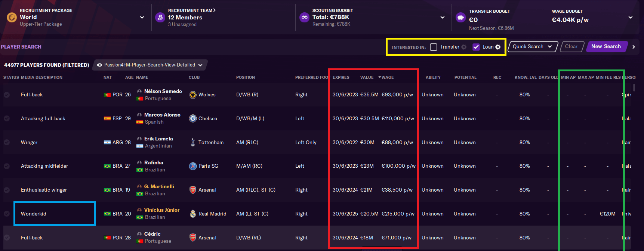Open Recruitment Team heading chevron
Image resolution: width=644 pixels, height=251 pixels.
click(x=215, y=10)
